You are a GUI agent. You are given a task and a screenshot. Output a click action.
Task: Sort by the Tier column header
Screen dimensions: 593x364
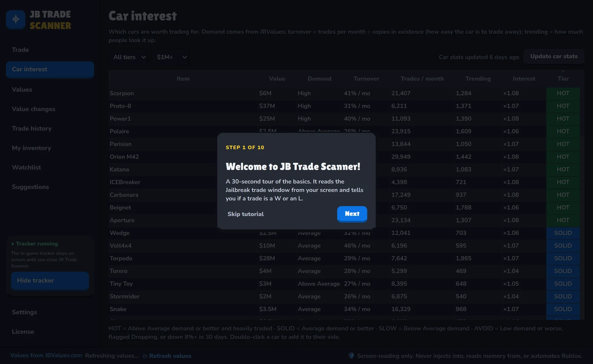click(563, 79)
